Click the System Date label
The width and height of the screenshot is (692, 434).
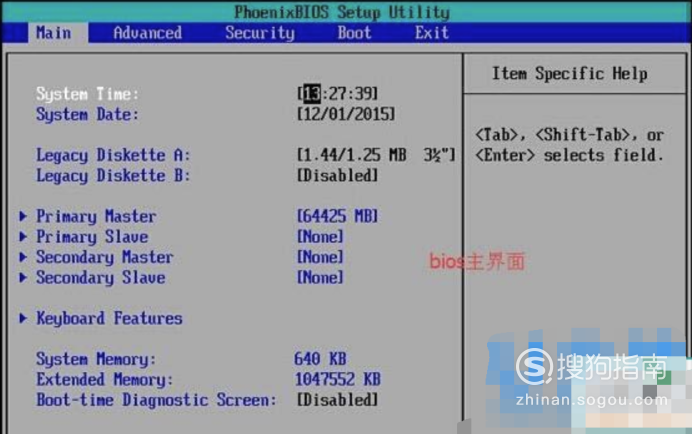coord(87,115)
